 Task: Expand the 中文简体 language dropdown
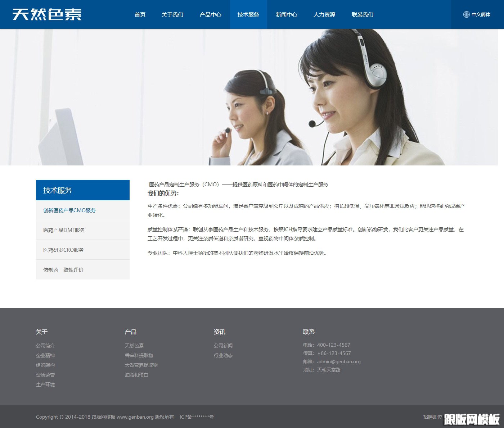click(481, 14)
